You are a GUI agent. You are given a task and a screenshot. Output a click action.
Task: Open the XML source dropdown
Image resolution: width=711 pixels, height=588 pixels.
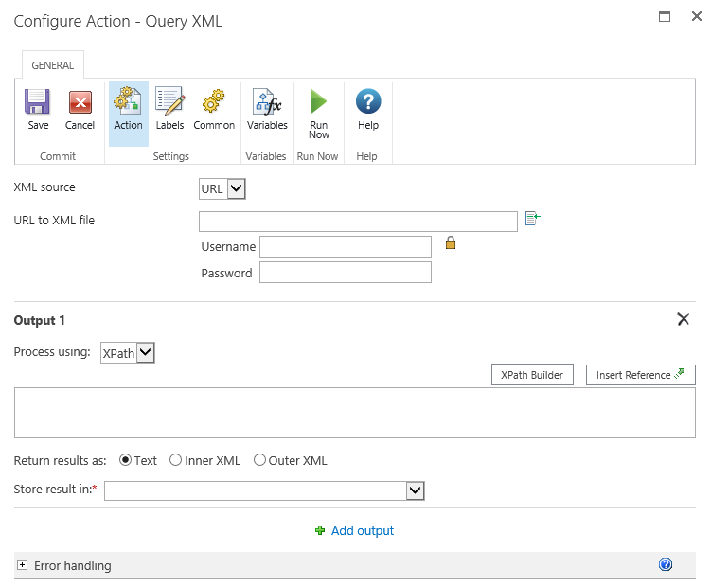(222, 188)
